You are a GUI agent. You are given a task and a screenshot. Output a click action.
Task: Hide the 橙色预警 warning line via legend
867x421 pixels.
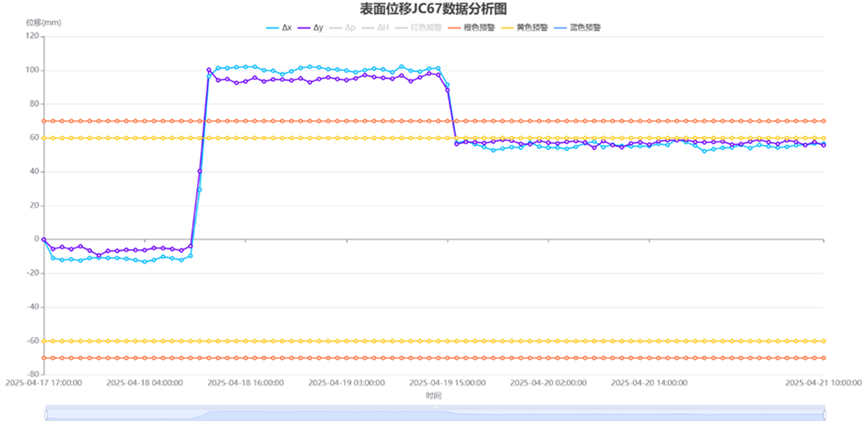point(470,27)
